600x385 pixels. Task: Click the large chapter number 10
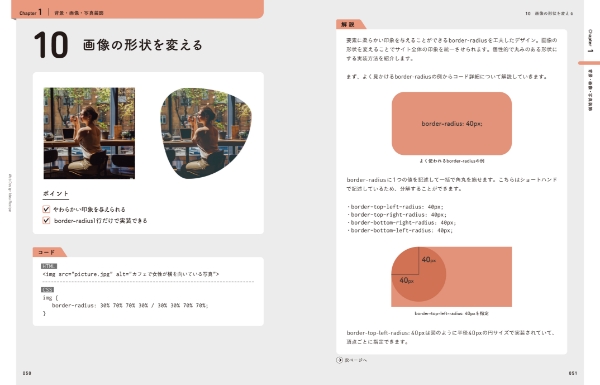(x=51, y=45)
